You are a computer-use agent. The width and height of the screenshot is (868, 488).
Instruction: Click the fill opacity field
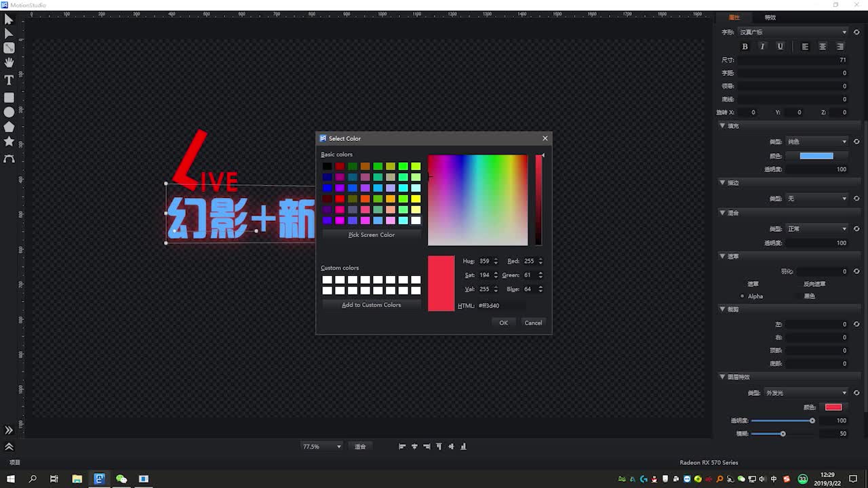(x=816, y=169)
